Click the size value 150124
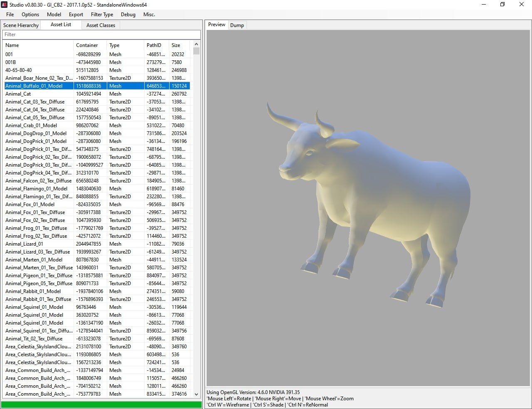The width and height of the screenshot is (532, 409). 179,86
